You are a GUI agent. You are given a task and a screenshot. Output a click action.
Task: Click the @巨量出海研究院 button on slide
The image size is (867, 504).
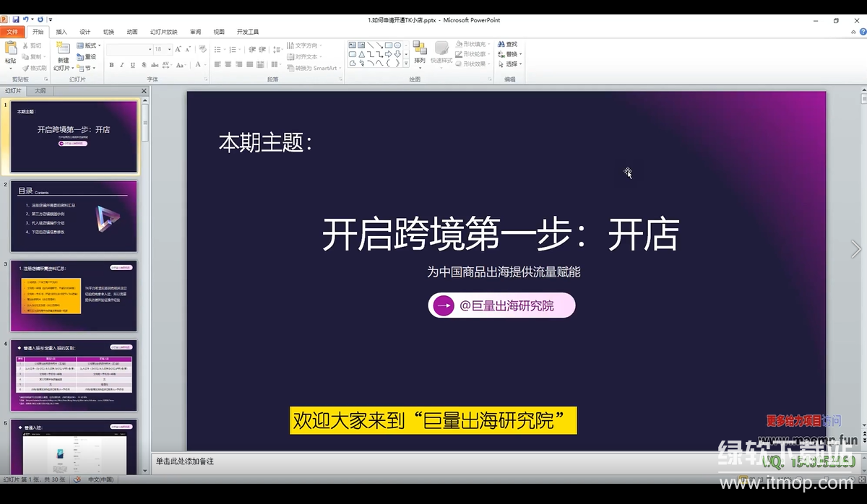coord(501,305)
